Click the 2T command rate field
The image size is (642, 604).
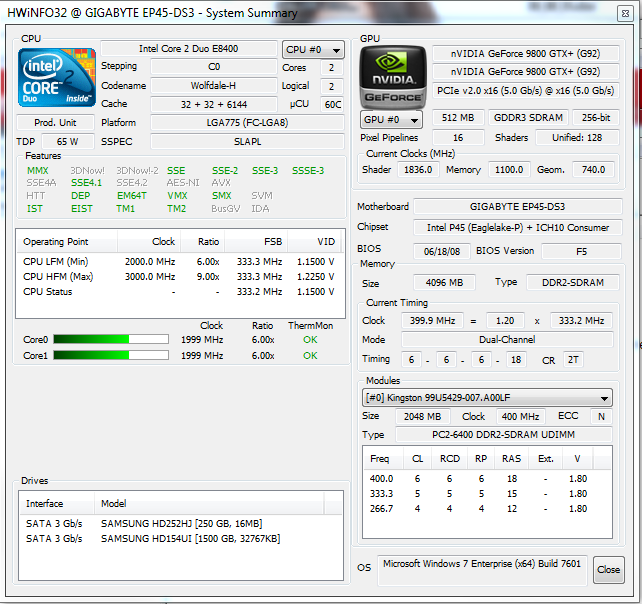[573, 360]
